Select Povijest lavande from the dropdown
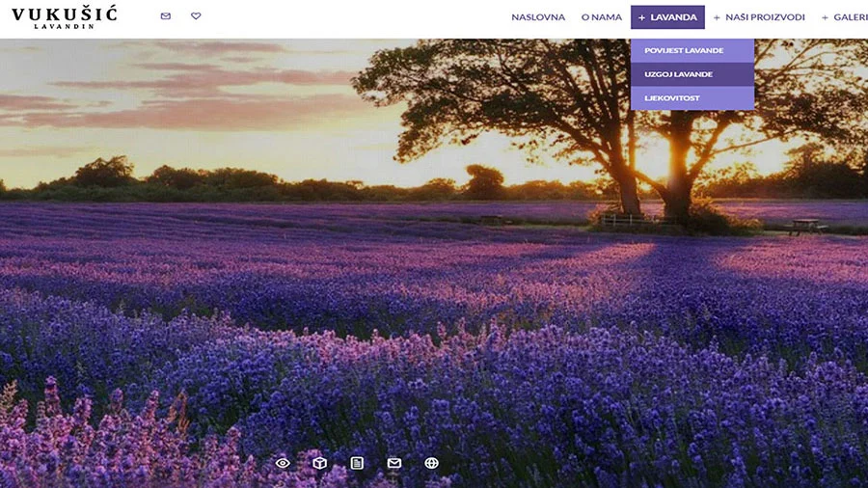868x488 pixels. [684, 50]
